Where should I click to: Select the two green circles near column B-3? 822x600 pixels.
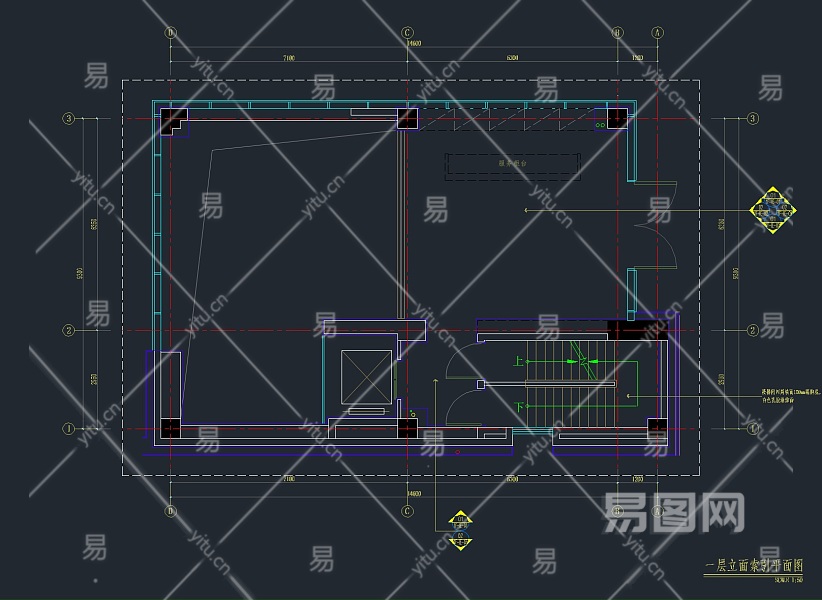coord(600,125)
